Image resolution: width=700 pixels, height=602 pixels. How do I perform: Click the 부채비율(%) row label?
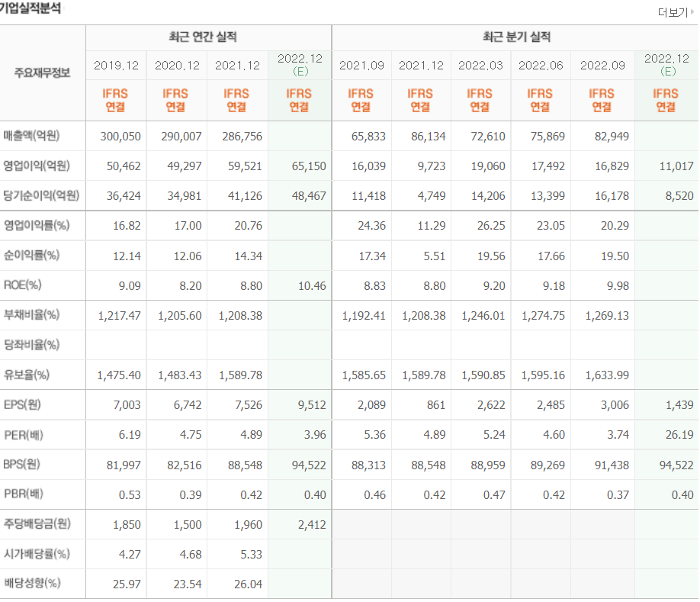pyautogui.click(x=31, y=315)
